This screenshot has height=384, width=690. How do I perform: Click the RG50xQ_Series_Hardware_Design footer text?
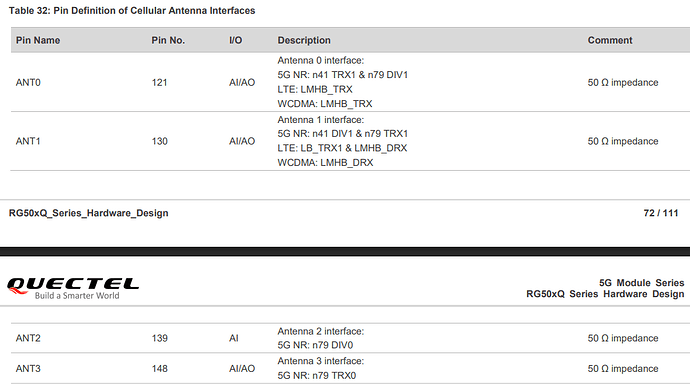(x=88, y=213)
